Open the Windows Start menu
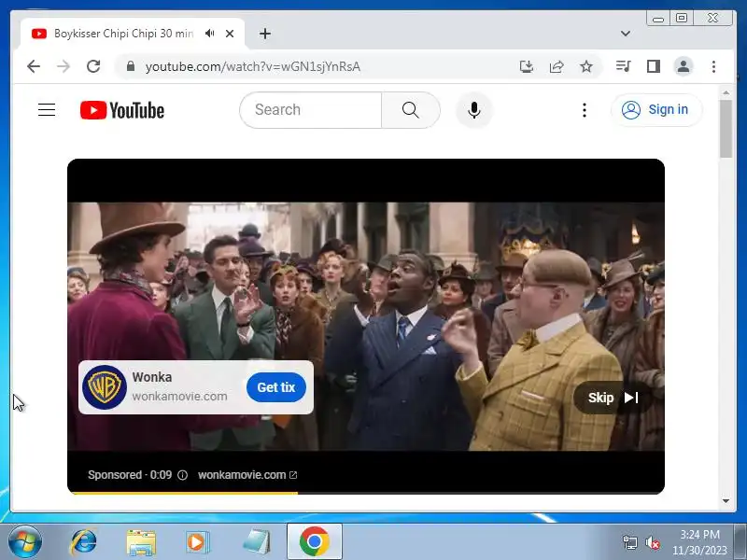747x560 pixels. point(24,541)
